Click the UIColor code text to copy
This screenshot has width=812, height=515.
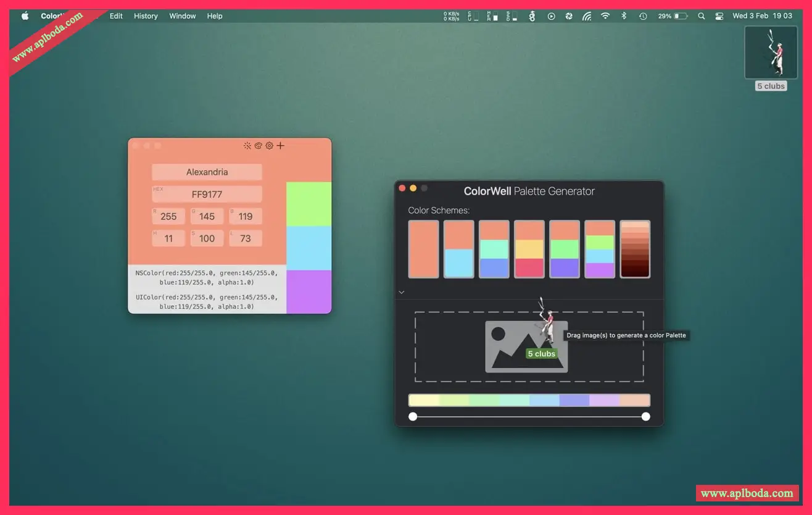[x=207, y=302]
